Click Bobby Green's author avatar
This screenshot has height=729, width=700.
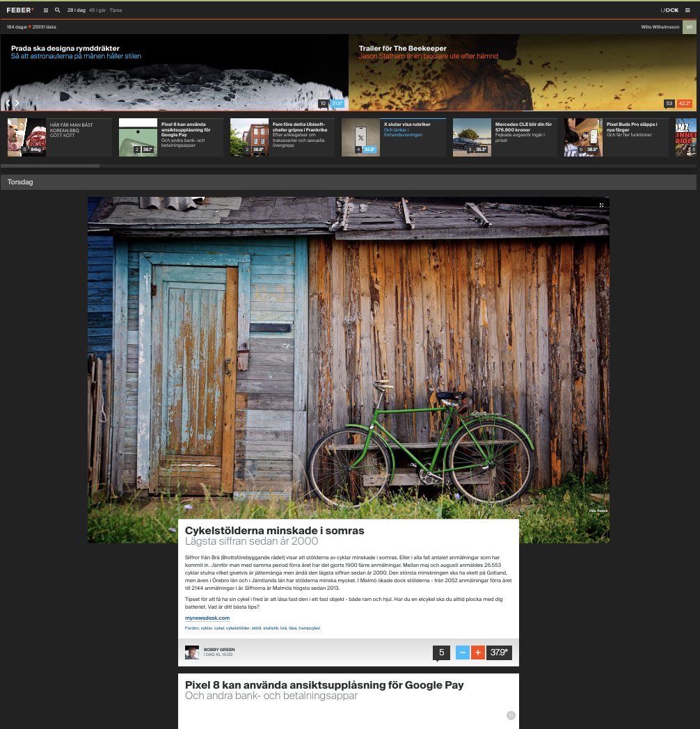point(191,652)
